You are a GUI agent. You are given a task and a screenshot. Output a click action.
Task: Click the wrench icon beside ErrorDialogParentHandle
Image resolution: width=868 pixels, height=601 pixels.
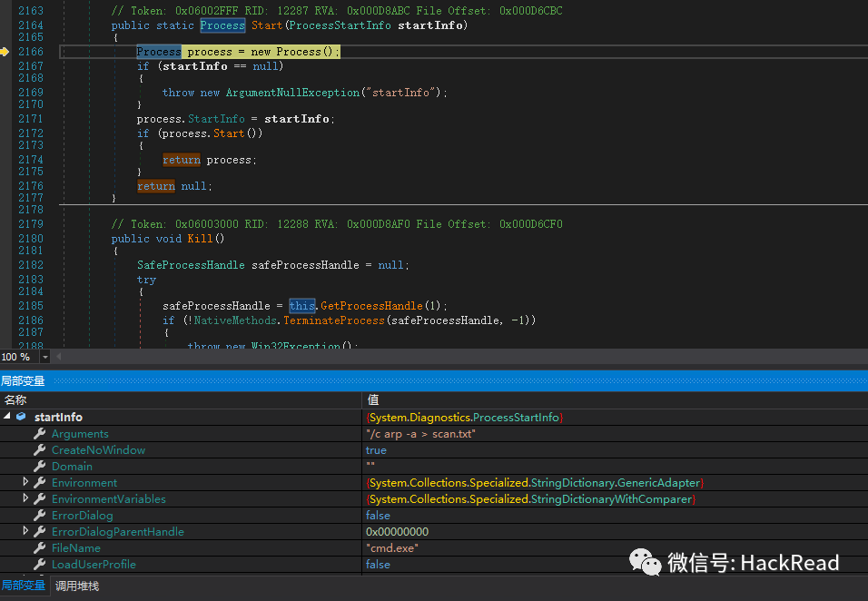coord(39,531)
